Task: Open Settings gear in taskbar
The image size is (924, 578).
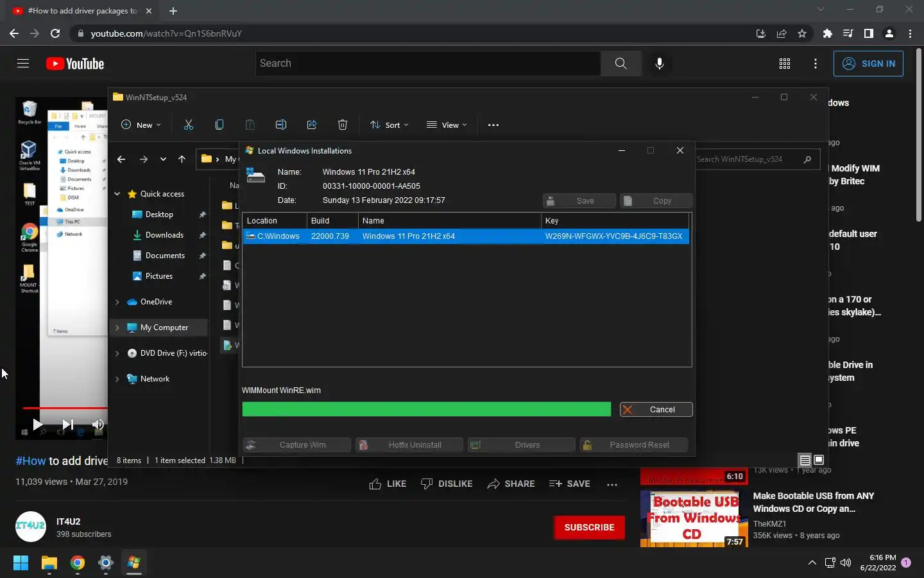Action: [x=105, y=563]
